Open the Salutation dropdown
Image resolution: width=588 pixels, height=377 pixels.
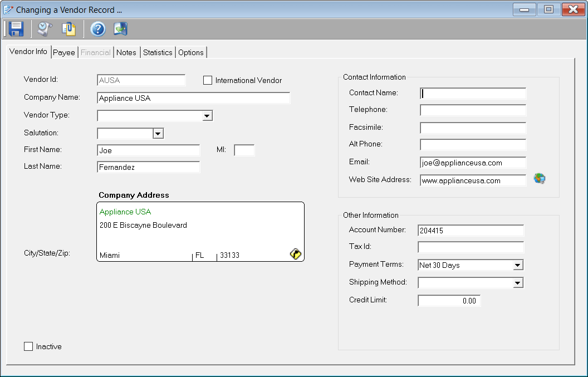coord(158,134)
